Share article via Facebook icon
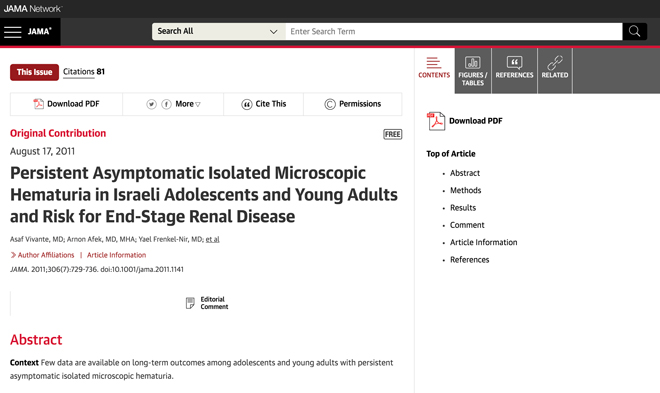660x393 pixels. (167, 104)
